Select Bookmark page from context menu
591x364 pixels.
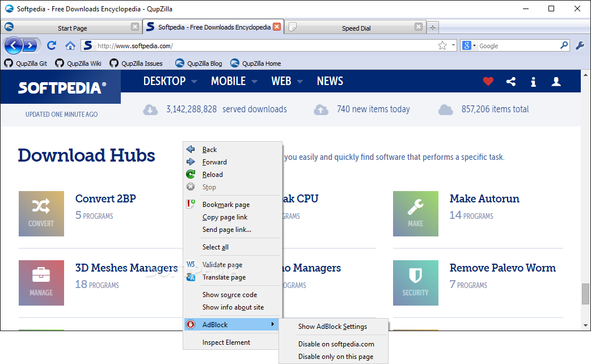(x=233, y=205)
